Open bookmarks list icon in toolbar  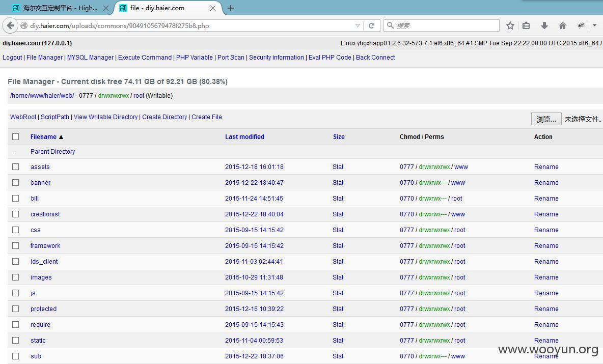coord(526,26)
